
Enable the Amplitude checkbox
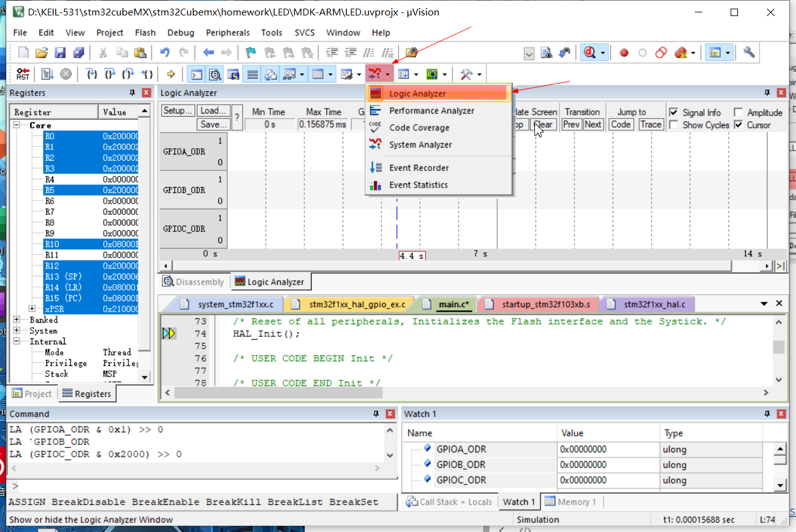(x=738, y=112)
